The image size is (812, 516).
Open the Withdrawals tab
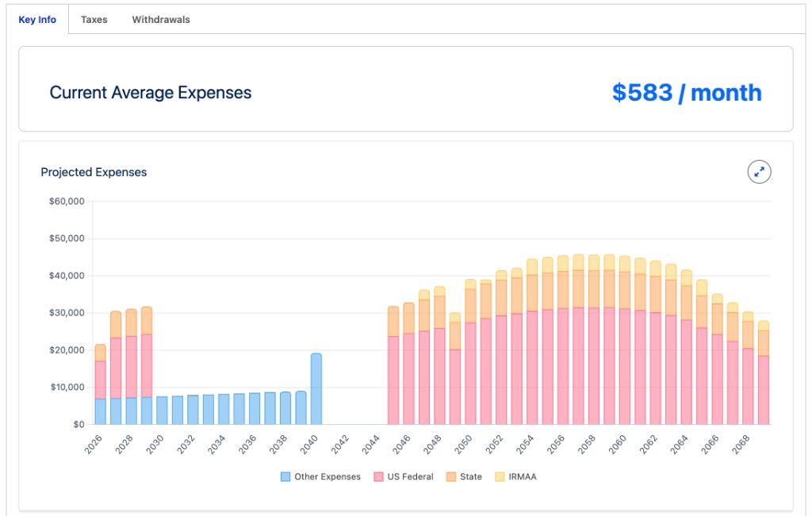pos(161,20)
